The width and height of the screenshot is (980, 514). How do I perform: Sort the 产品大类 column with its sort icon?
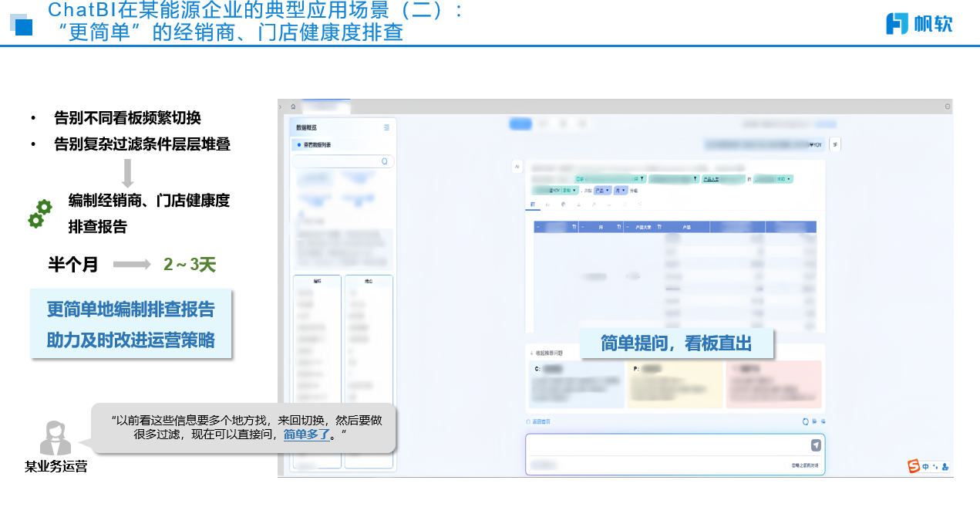pyautogui.click(x=659, y=227)
